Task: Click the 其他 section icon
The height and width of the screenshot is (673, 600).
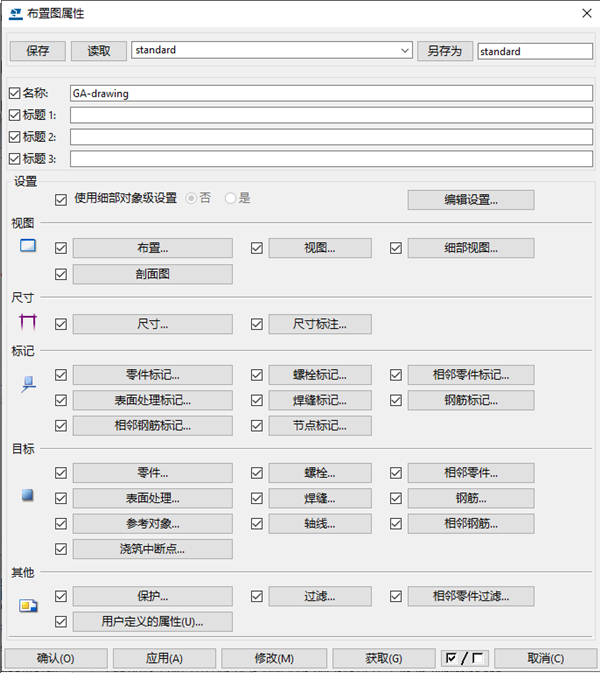Action: (28, 606)
